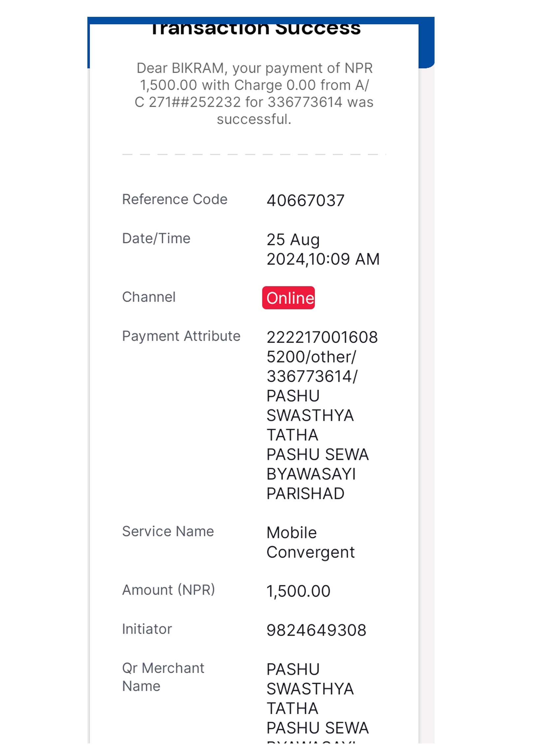Tap the reference code 40667037
Screen dimensions: 545x756
click(306, 201)
